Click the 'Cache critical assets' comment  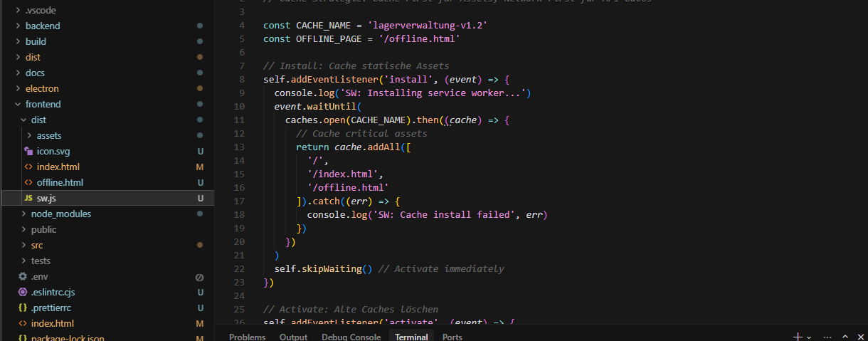point(361,133)
